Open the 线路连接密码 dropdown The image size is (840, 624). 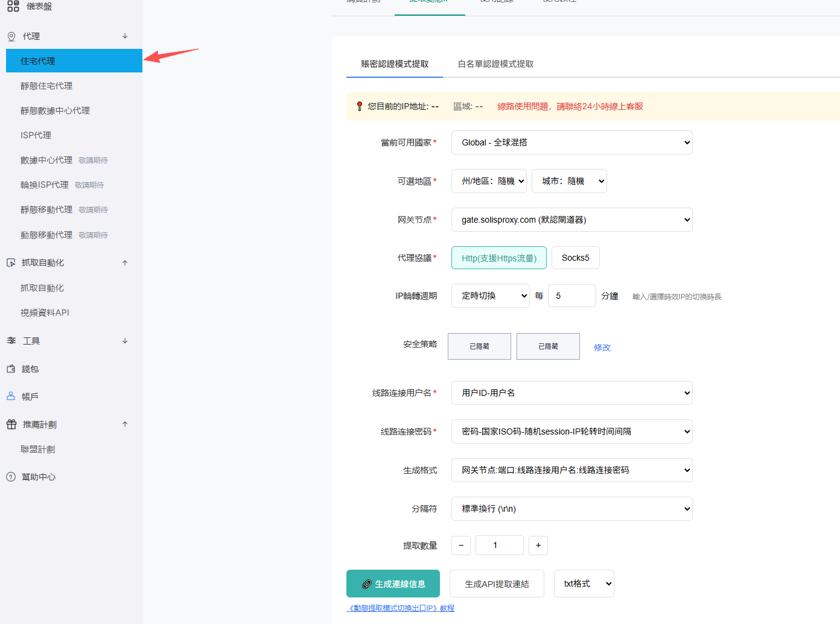[x=571, y=431]
